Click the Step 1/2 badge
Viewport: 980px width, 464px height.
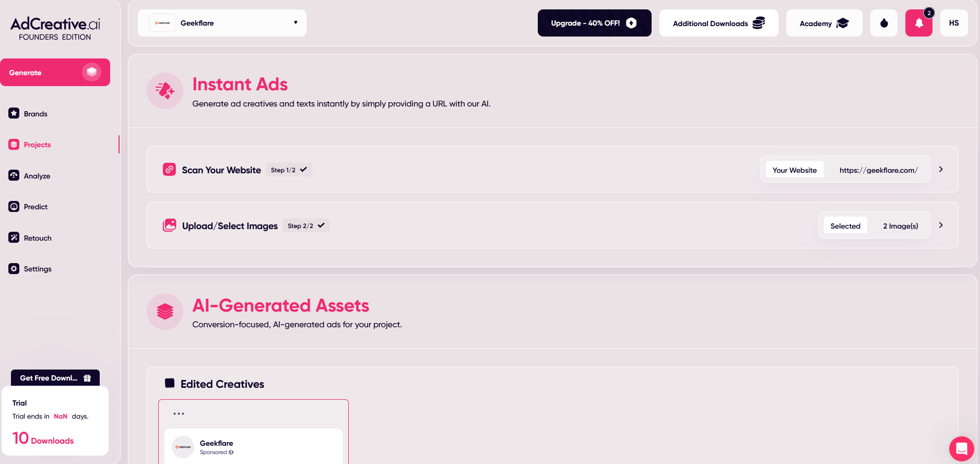[x=289, y=170]
